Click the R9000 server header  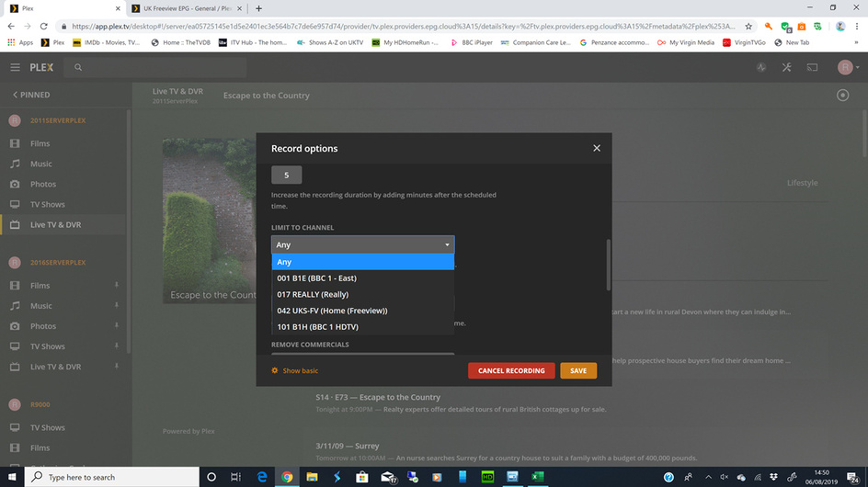pyautogui.click(x=40, y=404)
